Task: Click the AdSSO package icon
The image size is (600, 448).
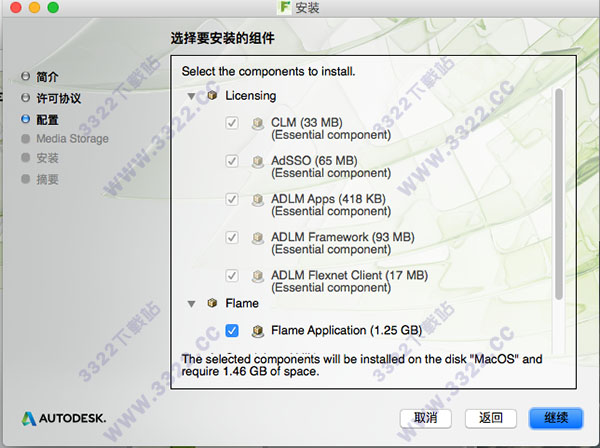Action: point(258,161)
